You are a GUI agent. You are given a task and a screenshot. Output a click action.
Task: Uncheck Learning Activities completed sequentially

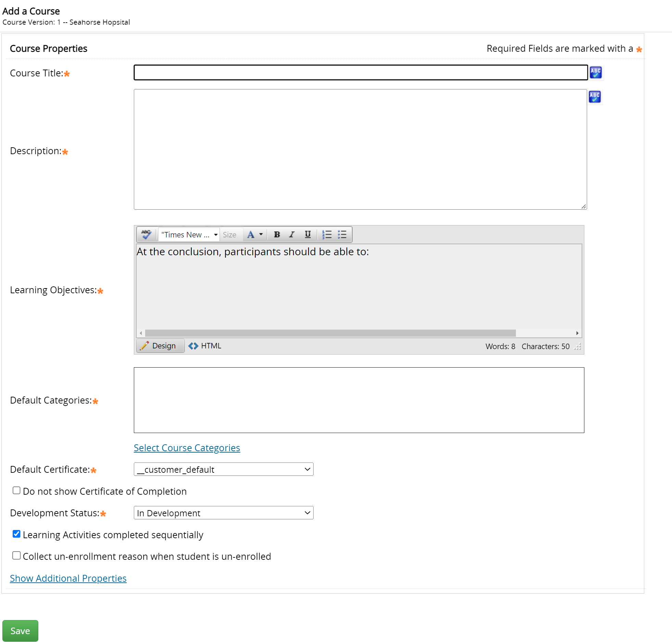[16, 534]
